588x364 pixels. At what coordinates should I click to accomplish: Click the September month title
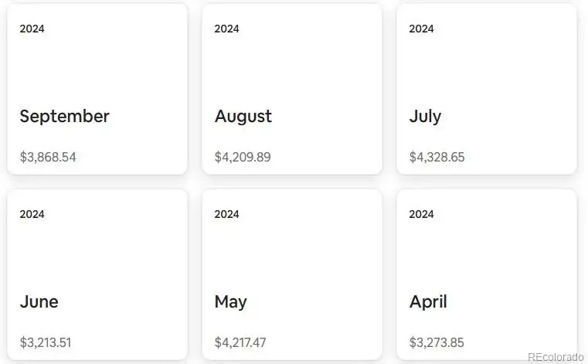coord(64,117)
